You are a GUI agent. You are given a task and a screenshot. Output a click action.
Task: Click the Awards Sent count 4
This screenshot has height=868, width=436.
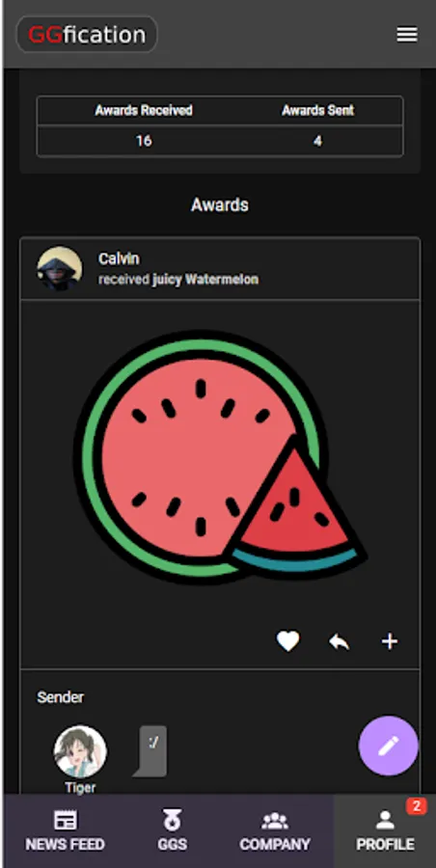pos(317,141)
